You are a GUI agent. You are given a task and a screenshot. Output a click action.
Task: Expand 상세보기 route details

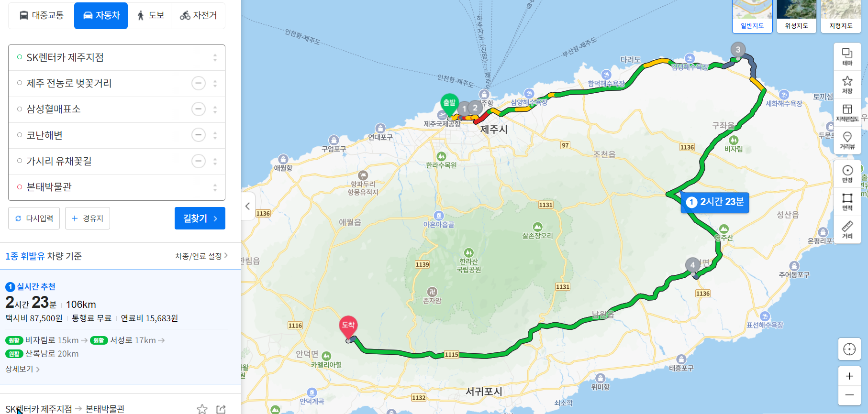tap(22, 369)
